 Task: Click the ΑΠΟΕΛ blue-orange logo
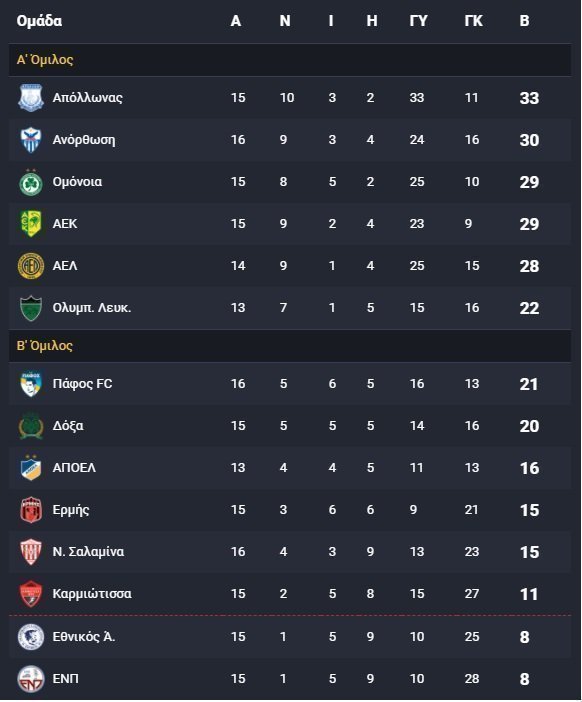pos(30,468)
